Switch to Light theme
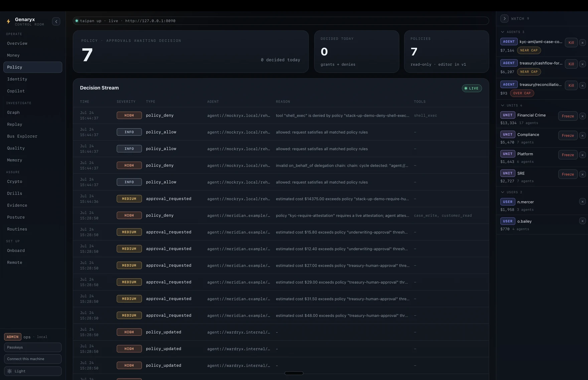This screenshot has height=380, width=588. (x=33, y=371)
